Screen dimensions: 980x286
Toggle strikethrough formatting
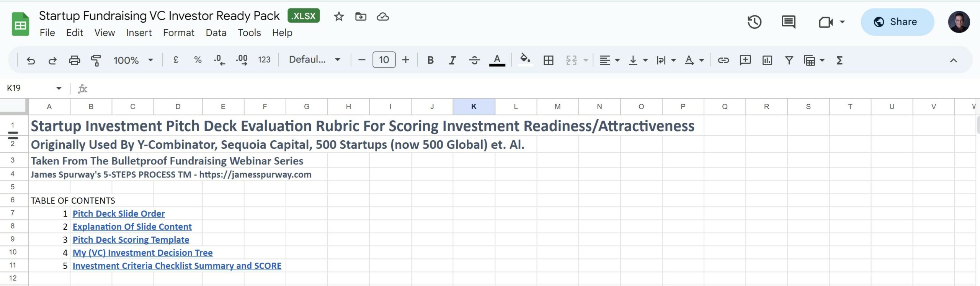[x=474, y=60]
